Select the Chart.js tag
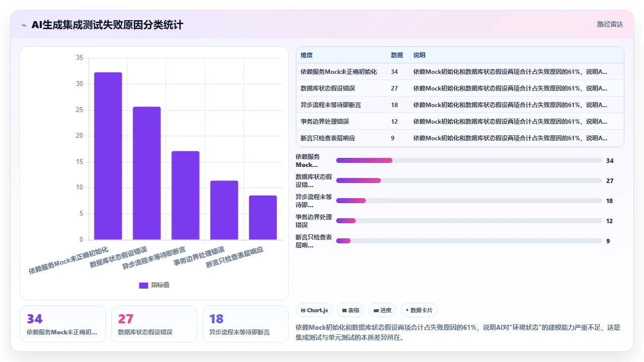The width and height of the screenshot is (644, 362). click(x=314, y=310)
